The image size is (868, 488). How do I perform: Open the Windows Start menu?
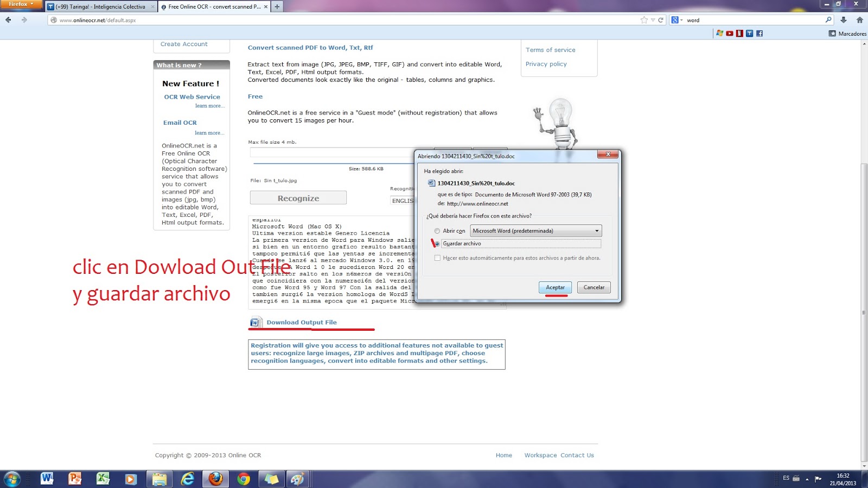pos(12,479)
